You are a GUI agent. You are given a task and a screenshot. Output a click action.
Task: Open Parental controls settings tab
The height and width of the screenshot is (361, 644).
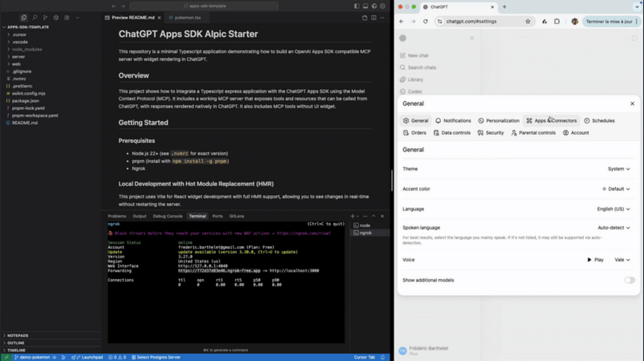533,133
